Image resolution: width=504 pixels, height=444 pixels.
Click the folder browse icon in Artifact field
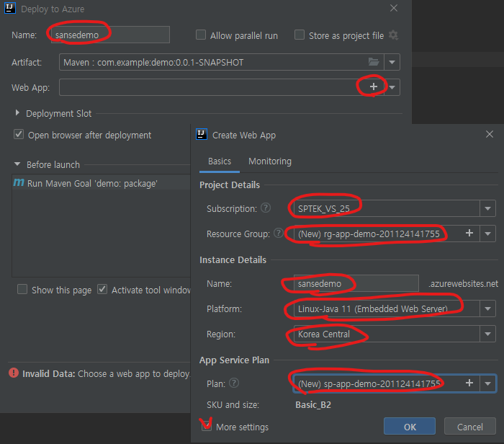(x=373, y=63)
